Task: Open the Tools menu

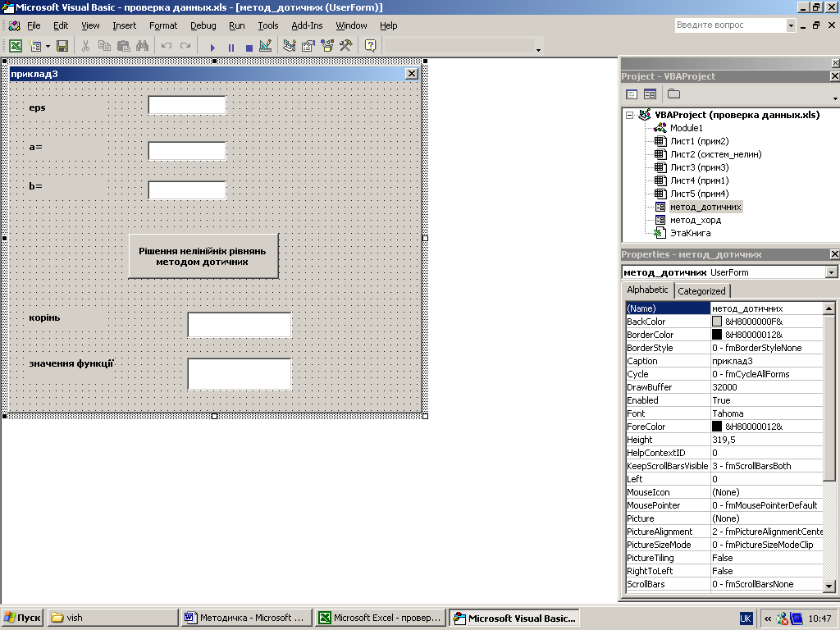Action: (x=268, y=25)
